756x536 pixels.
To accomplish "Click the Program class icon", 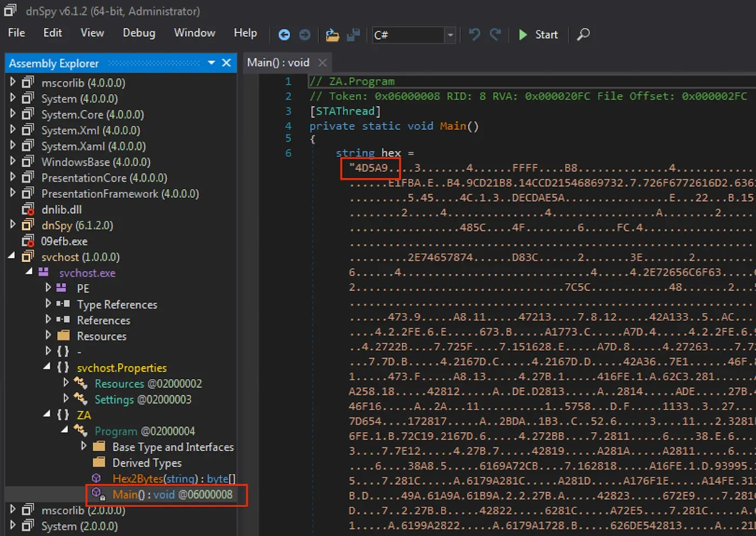I will (82, 431).
